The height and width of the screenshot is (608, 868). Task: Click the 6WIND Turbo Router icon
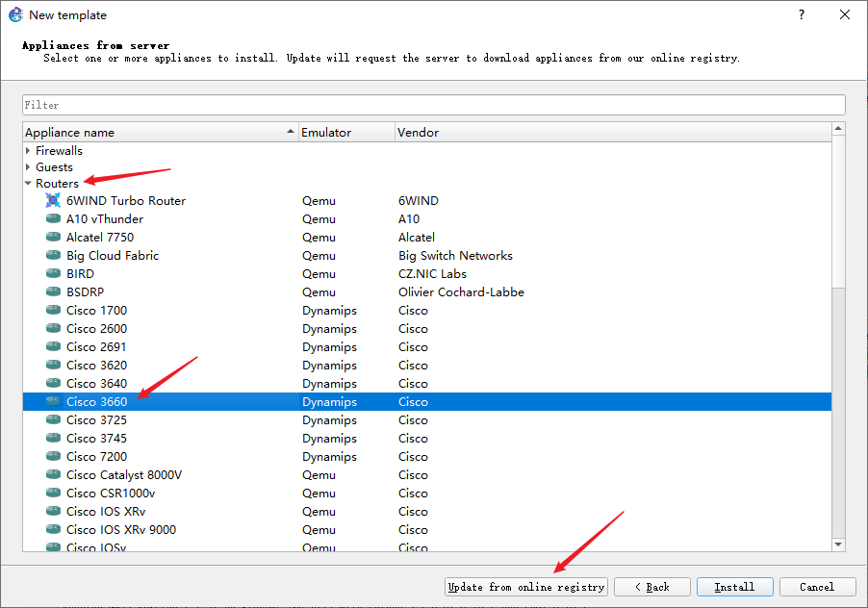[x=53, y=201]
